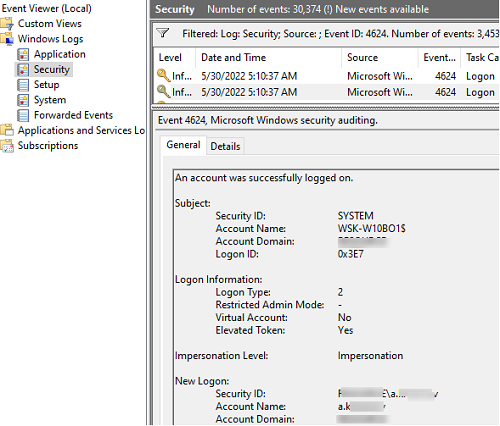Screen dimensions: 500x426
Task: Click 'An account was successfully logged on.' text
Action: (x=264, y=178)
